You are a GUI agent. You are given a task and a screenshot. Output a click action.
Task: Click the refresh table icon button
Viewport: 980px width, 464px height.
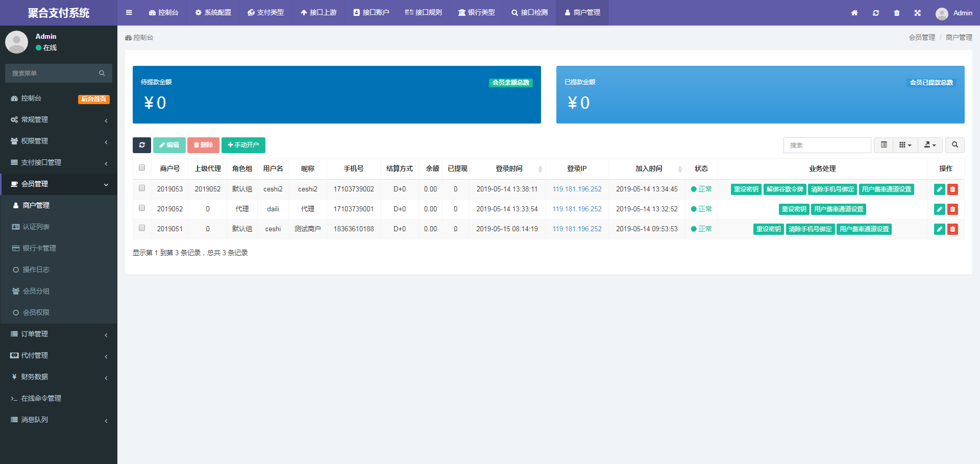click(x=142, y=145)
